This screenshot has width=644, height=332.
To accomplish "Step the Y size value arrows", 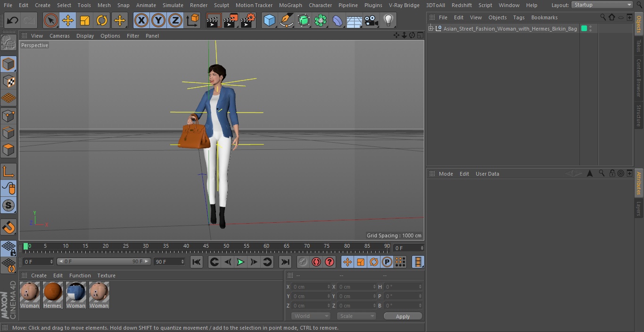I will [x=374, y=296].
